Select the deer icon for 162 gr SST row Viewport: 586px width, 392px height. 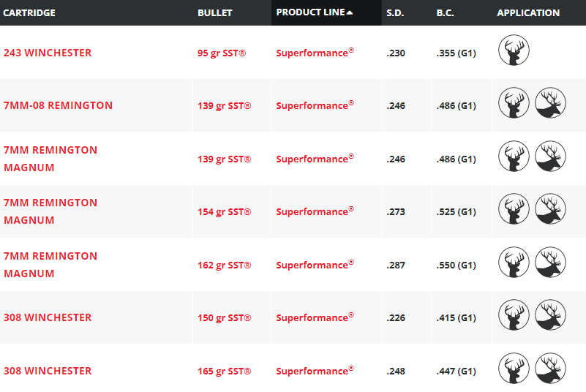[x=514, y=262]
